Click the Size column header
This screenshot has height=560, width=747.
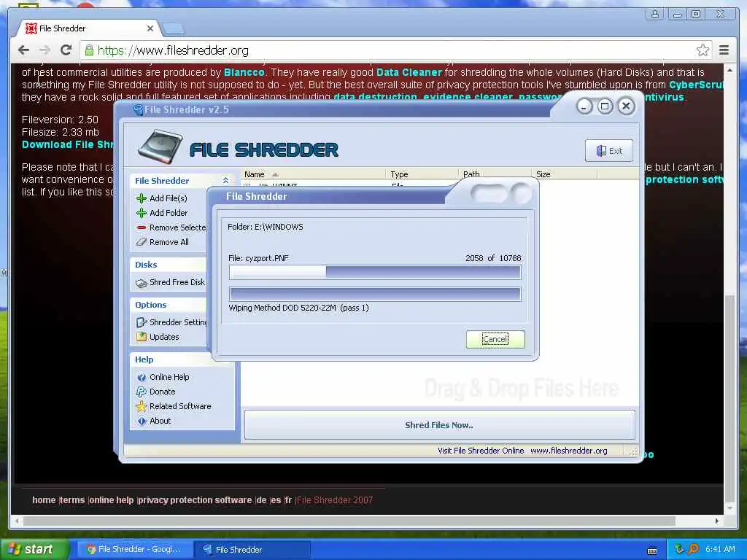coord(565,174)
